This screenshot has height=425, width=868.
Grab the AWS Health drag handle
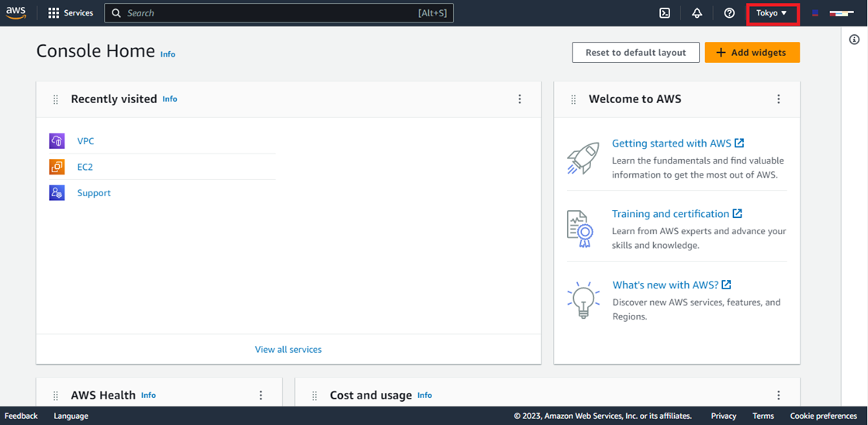pos(55,396)
